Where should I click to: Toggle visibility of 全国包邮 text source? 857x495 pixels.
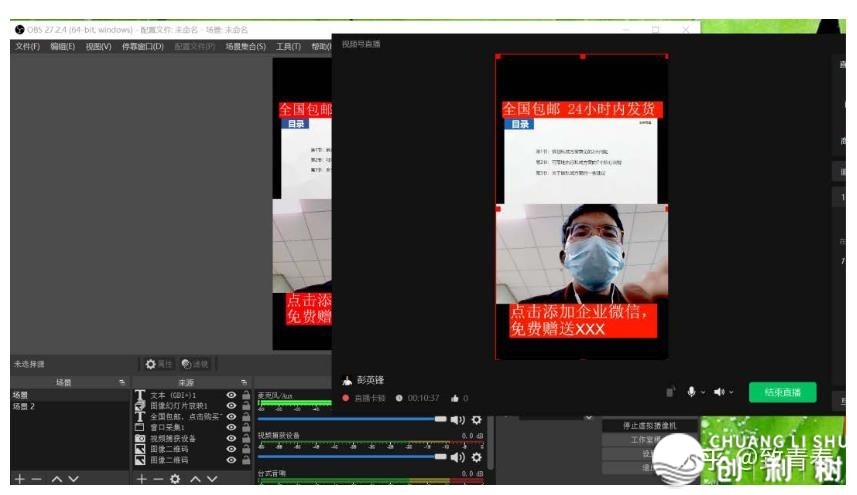click(231, 416)
